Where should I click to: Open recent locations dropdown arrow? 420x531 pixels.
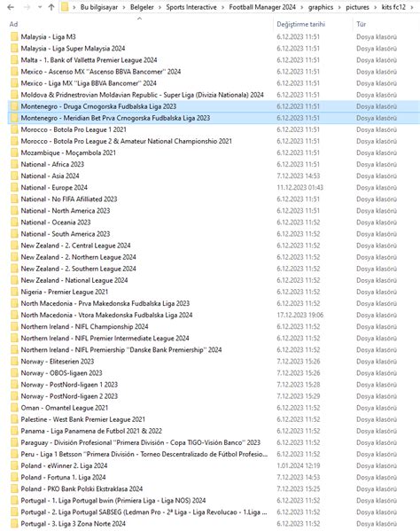tap(40, 7)
